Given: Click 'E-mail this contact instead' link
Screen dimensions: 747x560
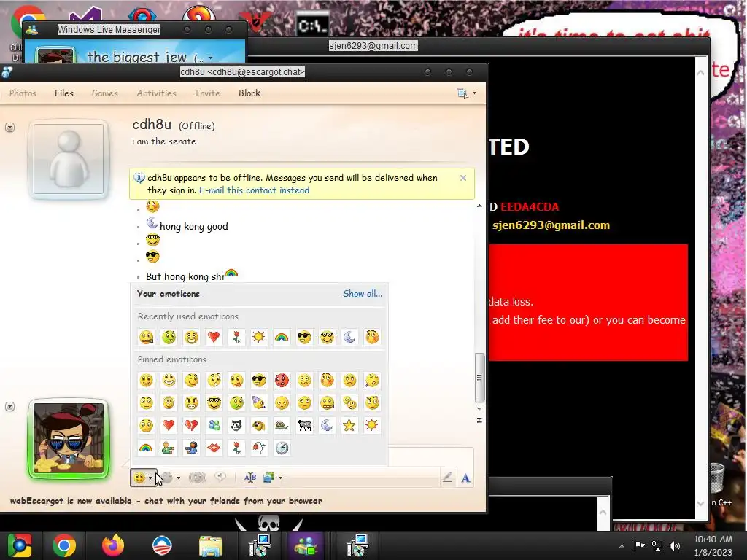Looking at the screenshot, I should pyautogui.click(x=254, y=190).
